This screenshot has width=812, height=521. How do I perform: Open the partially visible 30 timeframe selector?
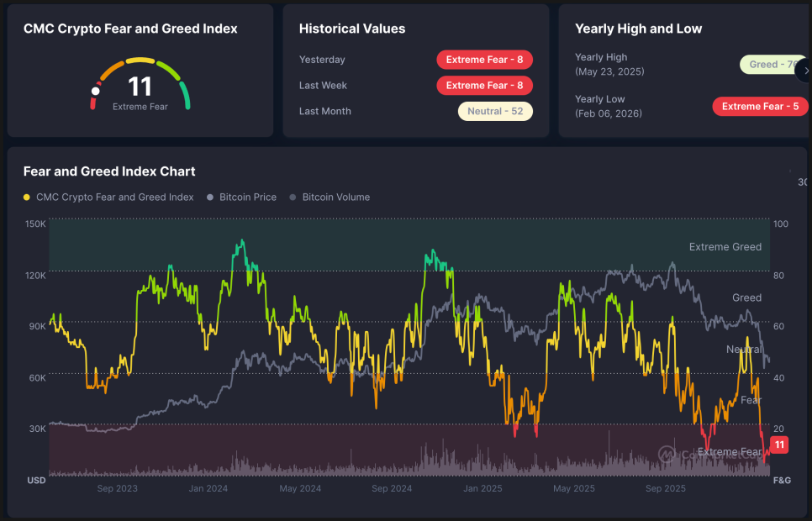pyautogui.click(x=802, y=182)
